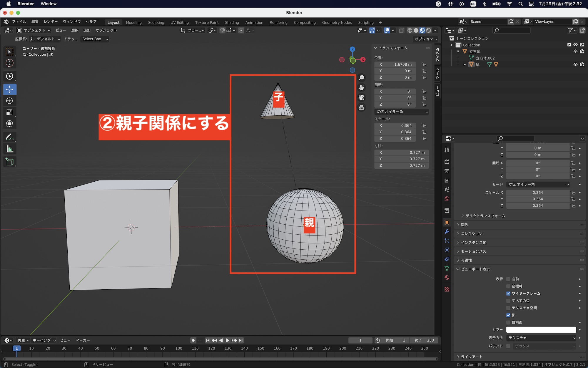Expand the 関係 panel
Viewport: 588px width, 368px height.
[465, 225]
